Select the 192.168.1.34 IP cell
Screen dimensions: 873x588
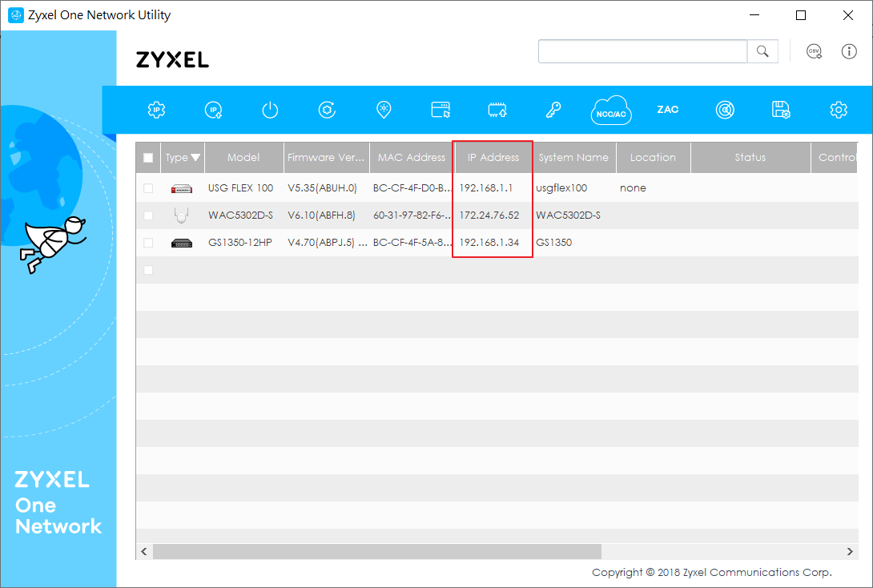click(489, 243)
